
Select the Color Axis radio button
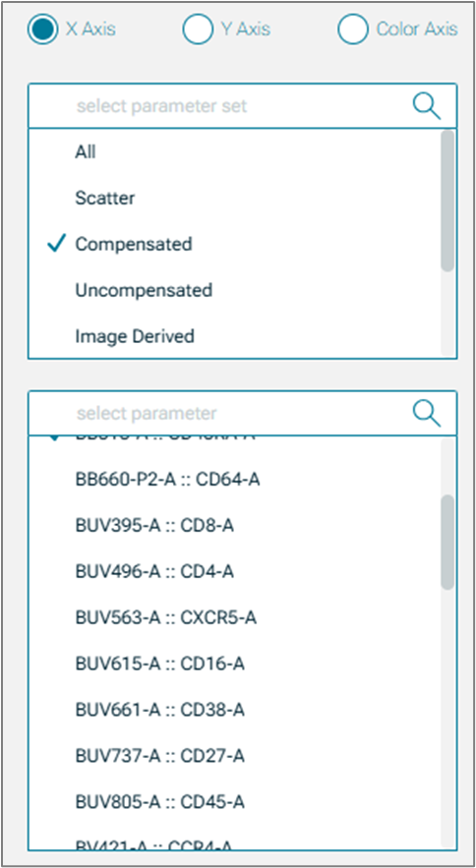[353, 29]
